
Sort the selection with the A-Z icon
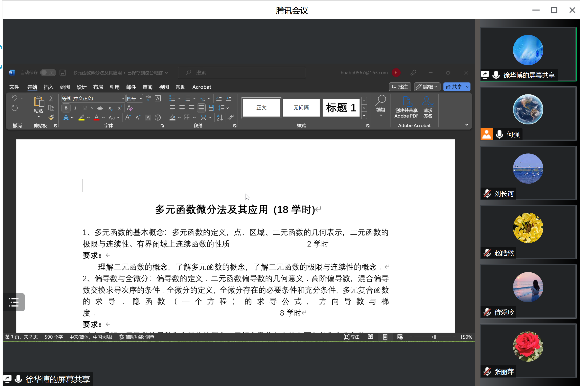click(x=220, y=118)
